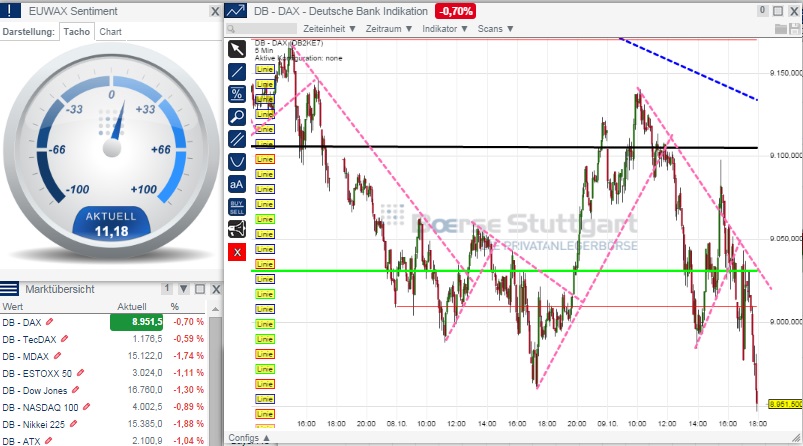Click the megaphone alert tool
Viewport: 803px width, 446px height.
tap(237, 229)
